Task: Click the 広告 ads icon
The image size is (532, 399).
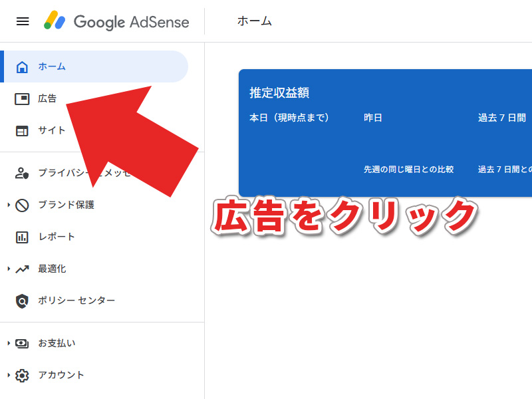Action: [22, 99]
